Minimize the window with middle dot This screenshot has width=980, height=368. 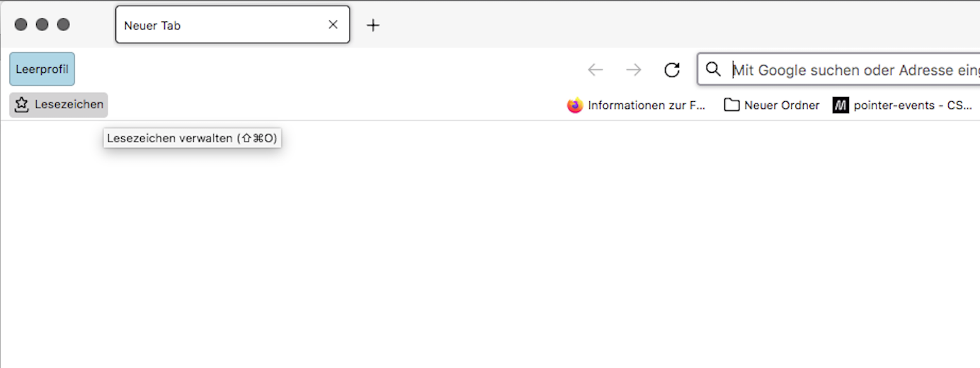pos(42,25)
